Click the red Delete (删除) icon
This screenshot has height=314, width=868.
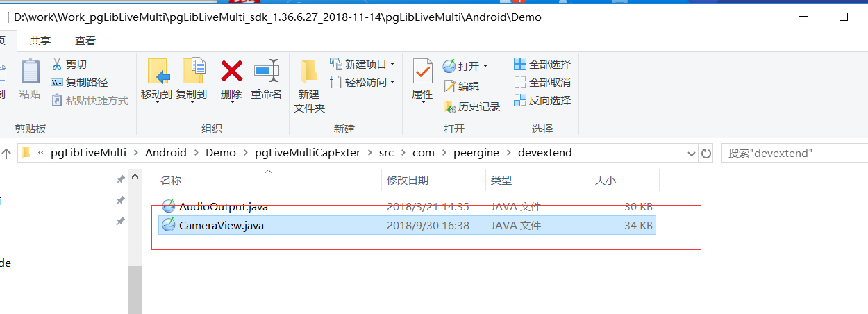231,72
